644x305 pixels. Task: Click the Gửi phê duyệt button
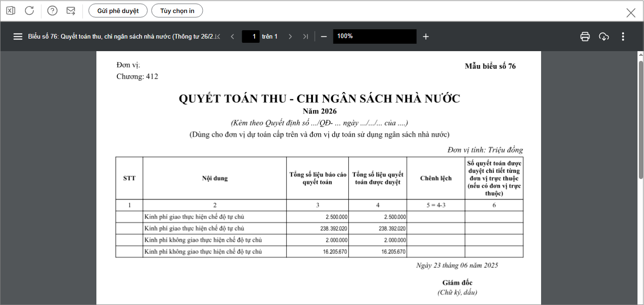(x=118, y=11)
